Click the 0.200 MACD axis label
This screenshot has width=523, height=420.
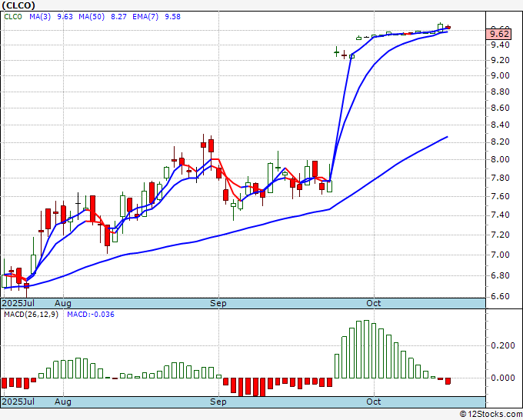[503, 345]
